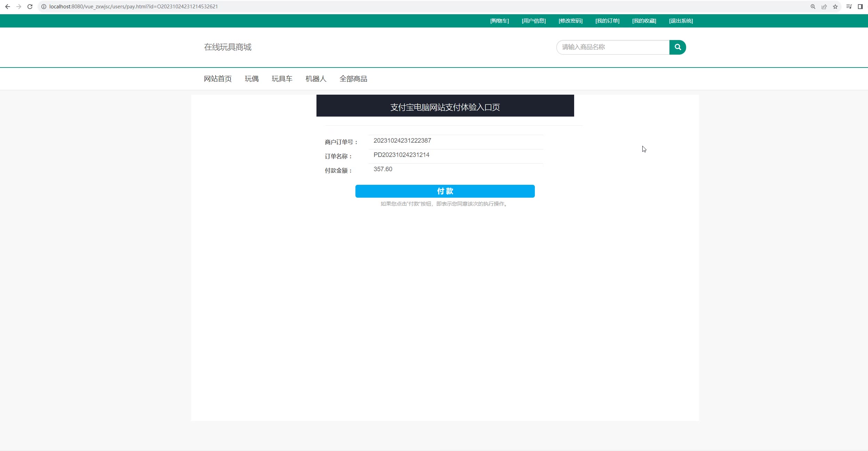Image resolution: width=868 pixels, height=451 pixels.
Task: Open the [购物车] shopping cart link
Action: (x=499, y=21)
